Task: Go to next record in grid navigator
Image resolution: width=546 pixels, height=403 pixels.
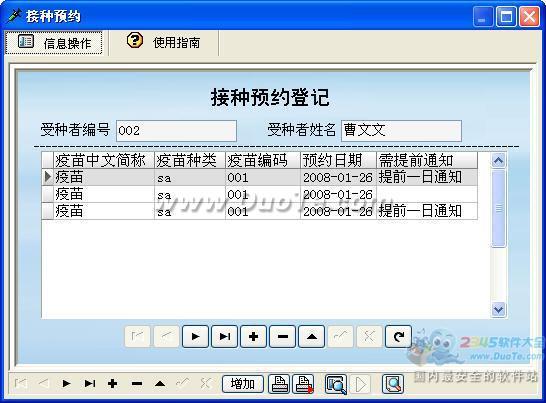Action: [195, 336]
